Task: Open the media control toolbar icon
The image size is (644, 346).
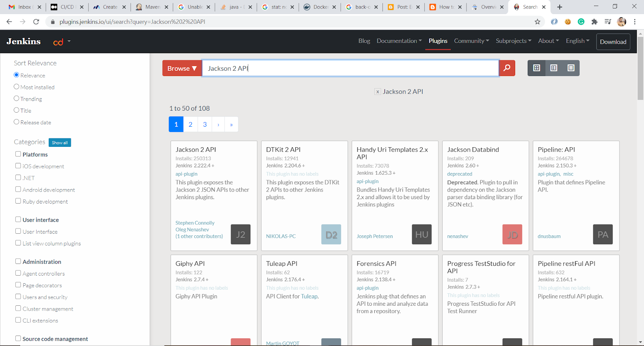Action: [608, 22]
